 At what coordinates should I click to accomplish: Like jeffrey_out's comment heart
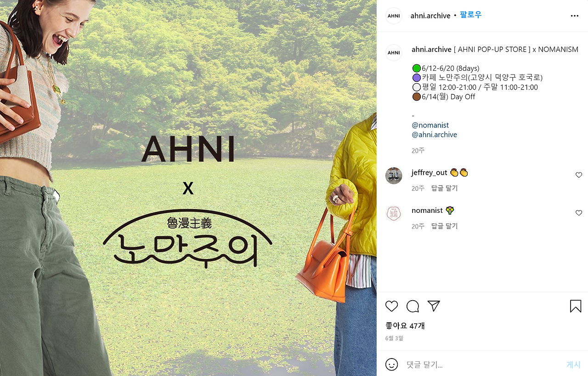(579, 175)
